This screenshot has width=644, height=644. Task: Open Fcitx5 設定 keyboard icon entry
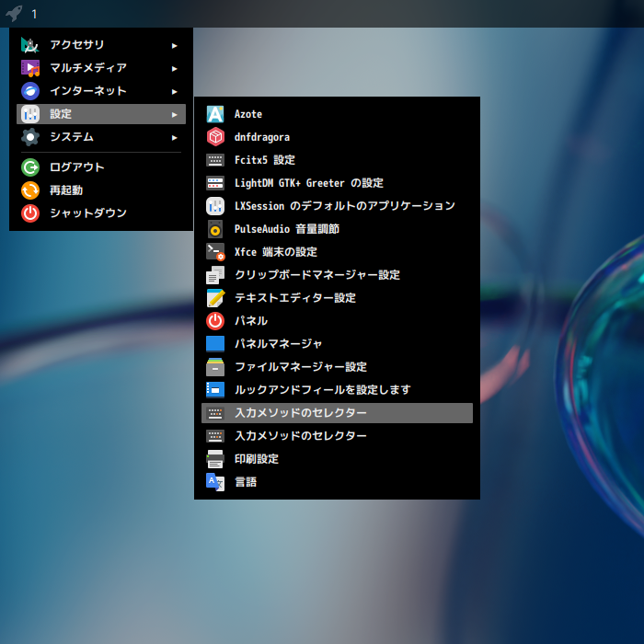pos(215,160)
